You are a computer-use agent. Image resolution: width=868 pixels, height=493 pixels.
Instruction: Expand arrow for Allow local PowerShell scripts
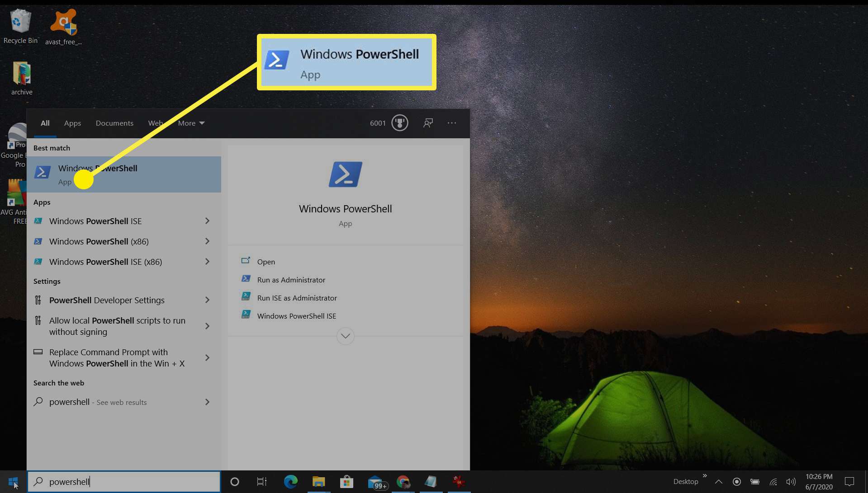coord(207,326)
